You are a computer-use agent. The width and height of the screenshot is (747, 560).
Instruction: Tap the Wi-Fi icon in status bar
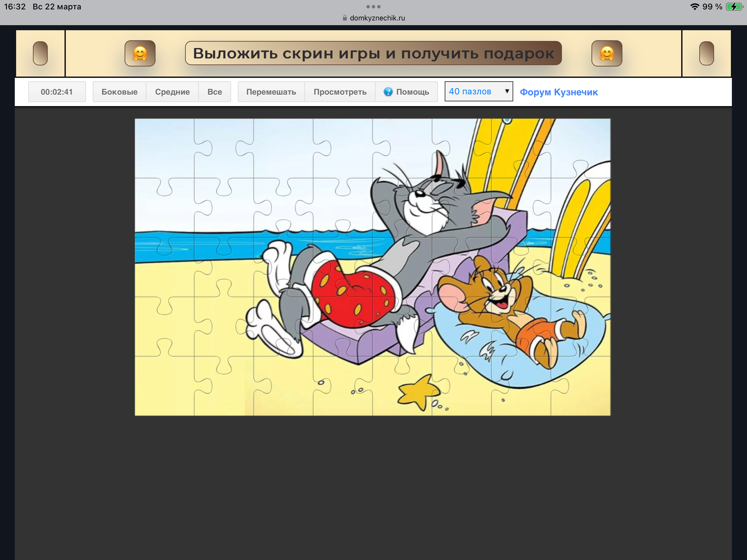click(694, 7)
